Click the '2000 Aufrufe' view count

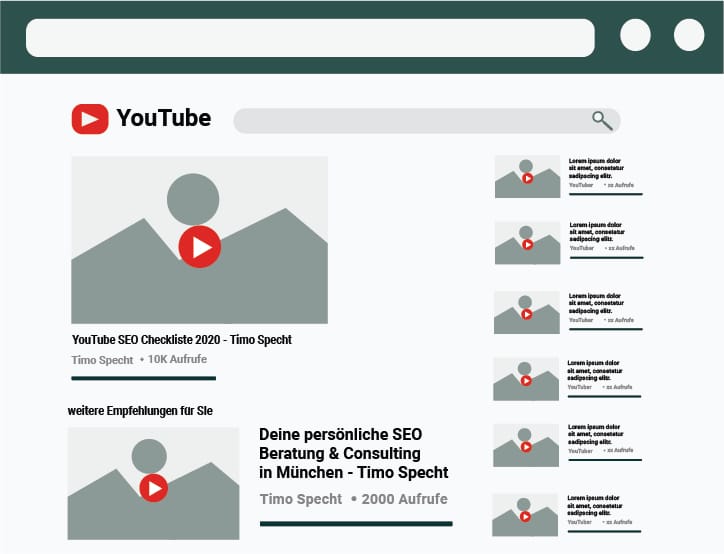click(x=404, y=499)
